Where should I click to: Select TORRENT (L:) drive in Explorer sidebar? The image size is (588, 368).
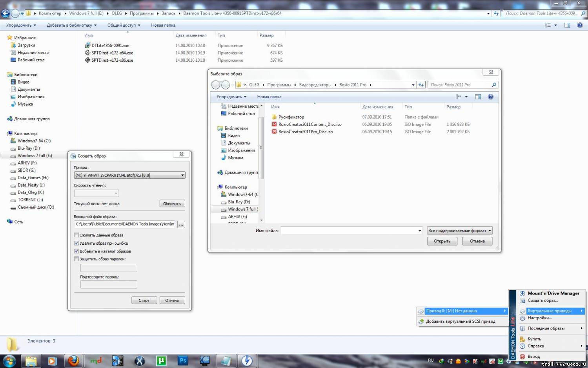coord(30,200)
